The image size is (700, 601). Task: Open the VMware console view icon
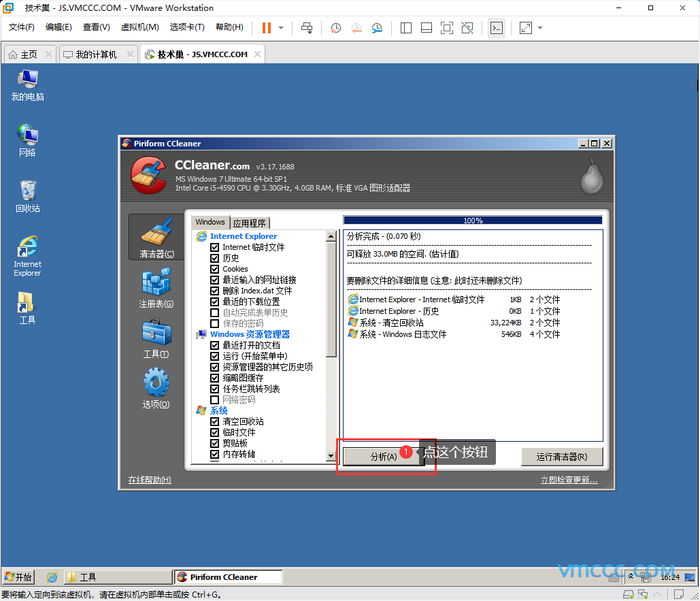pyautogui.click(x=497, y=28)
